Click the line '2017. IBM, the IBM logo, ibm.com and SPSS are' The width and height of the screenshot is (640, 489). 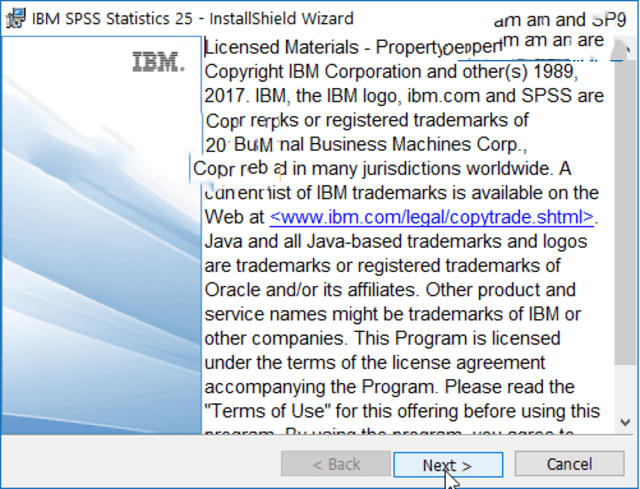[404, 96]
